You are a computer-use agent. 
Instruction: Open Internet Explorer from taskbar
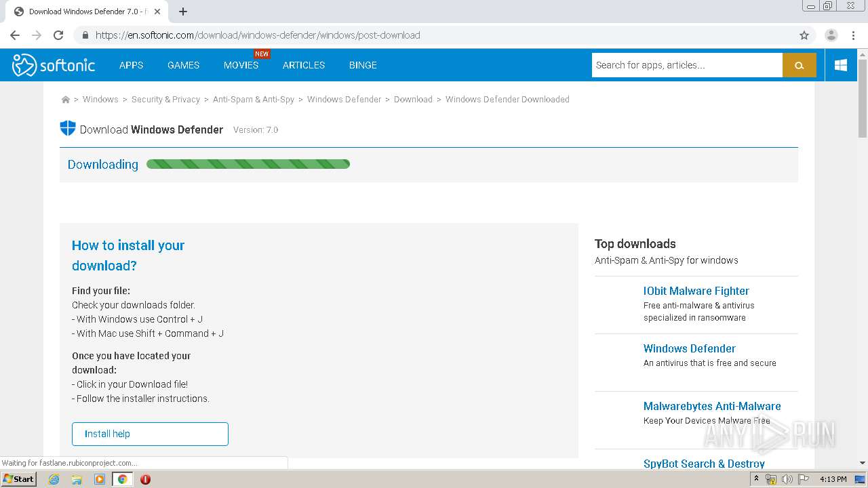point(54,479)
